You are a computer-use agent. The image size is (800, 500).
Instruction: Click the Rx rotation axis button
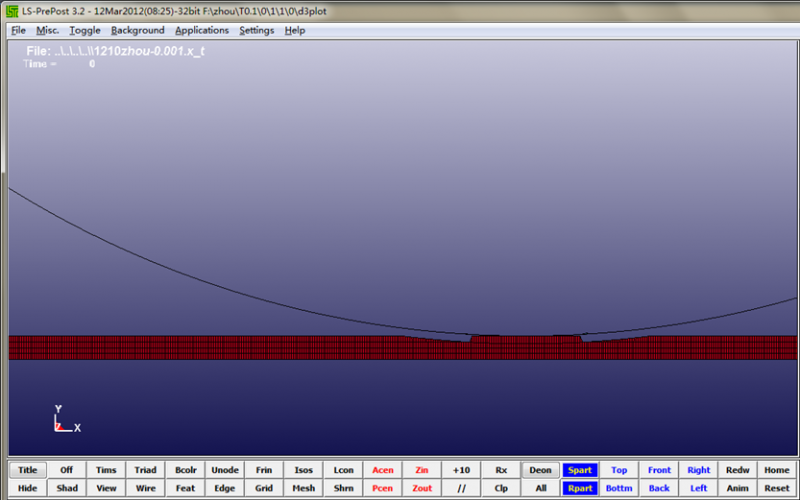pyautogui.click(x=501, y=470)
